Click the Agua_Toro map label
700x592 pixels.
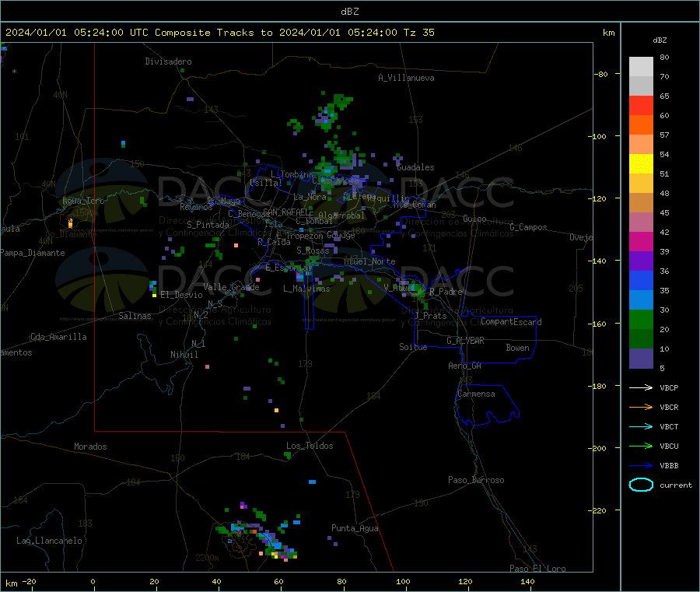pos(83,201)
